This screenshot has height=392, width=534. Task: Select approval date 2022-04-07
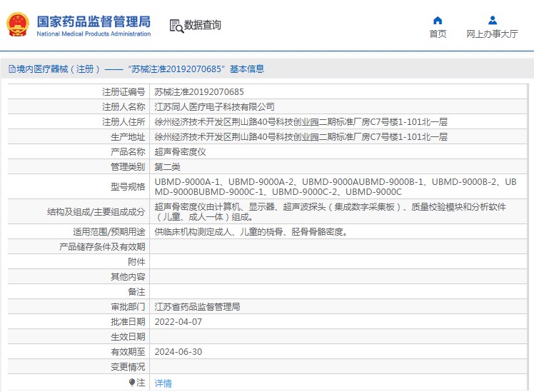click(178, 322)
